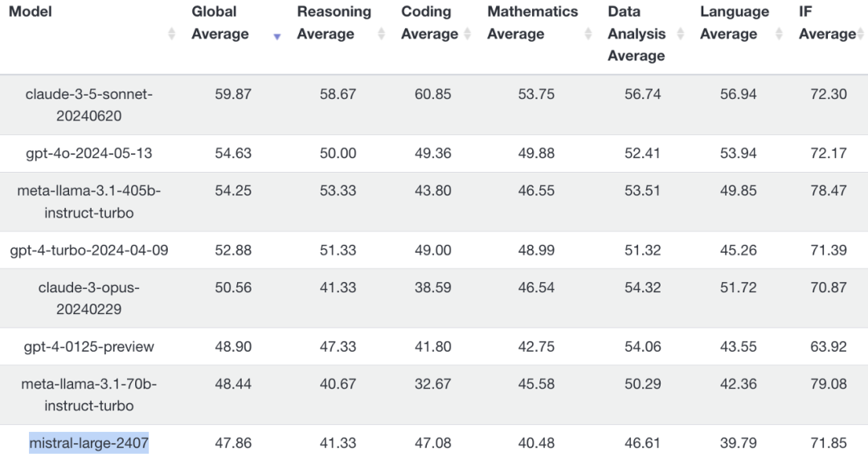Select the gpt-4-0125-preview row label
868x465 pixels.
point(88,347)
